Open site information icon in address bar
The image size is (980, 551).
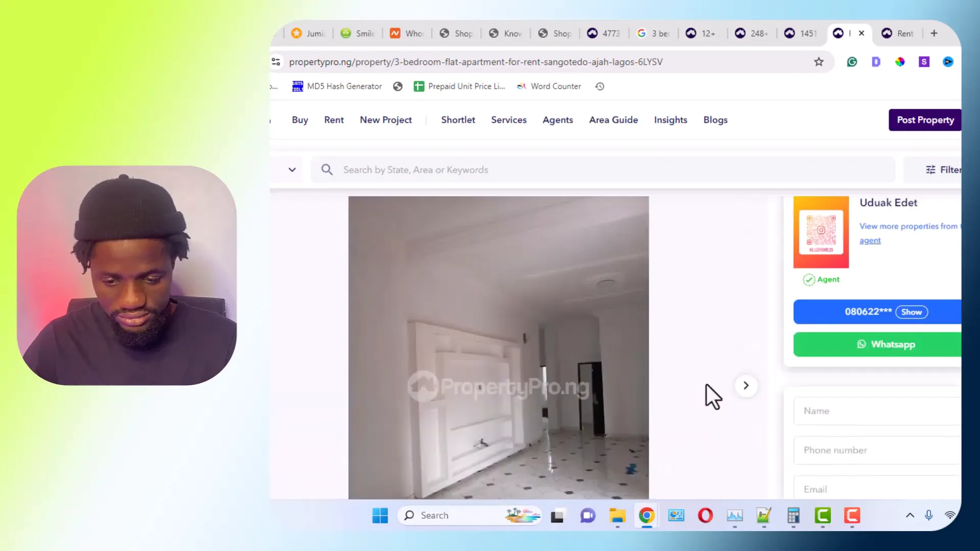click(276, 62)
